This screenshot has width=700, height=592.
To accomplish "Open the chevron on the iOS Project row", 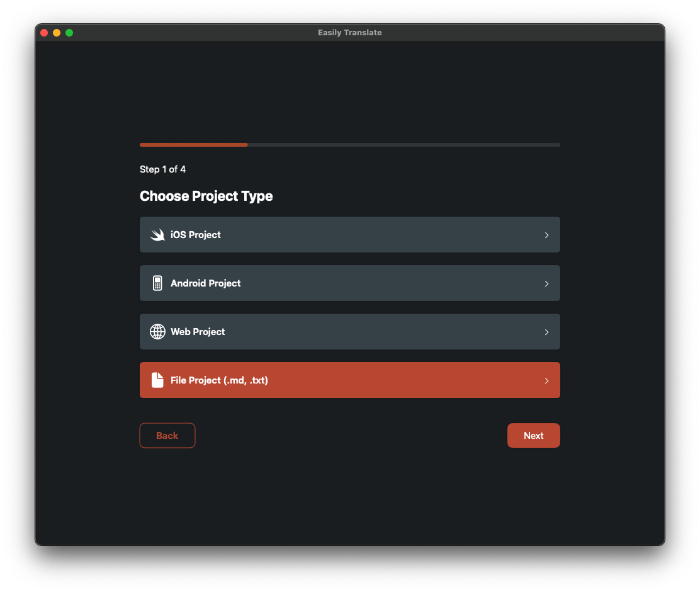I will [x=546, y=235].
